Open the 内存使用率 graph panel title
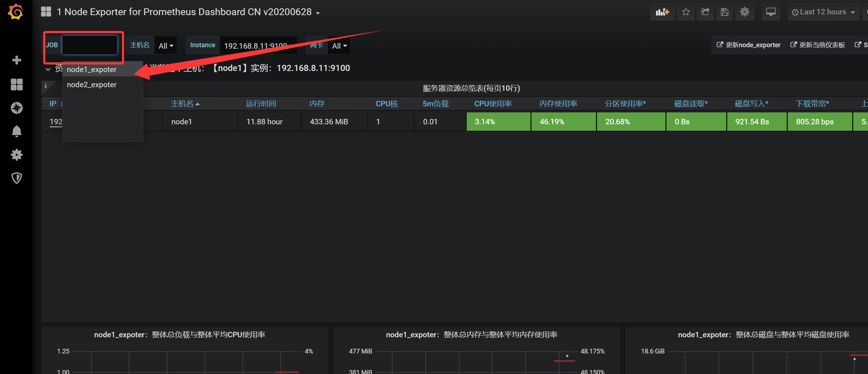The height and width of the screenshot is (374, 868). click(x=472, y=335)
